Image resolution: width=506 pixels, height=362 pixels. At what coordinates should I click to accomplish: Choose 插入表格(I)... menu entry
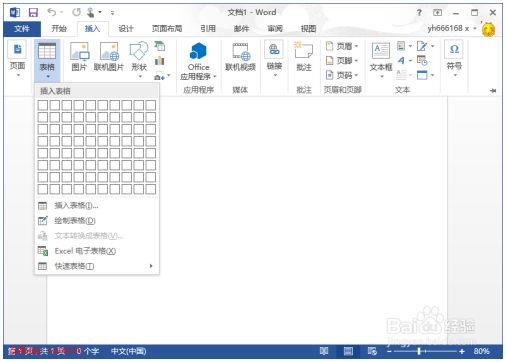[97, 206]
